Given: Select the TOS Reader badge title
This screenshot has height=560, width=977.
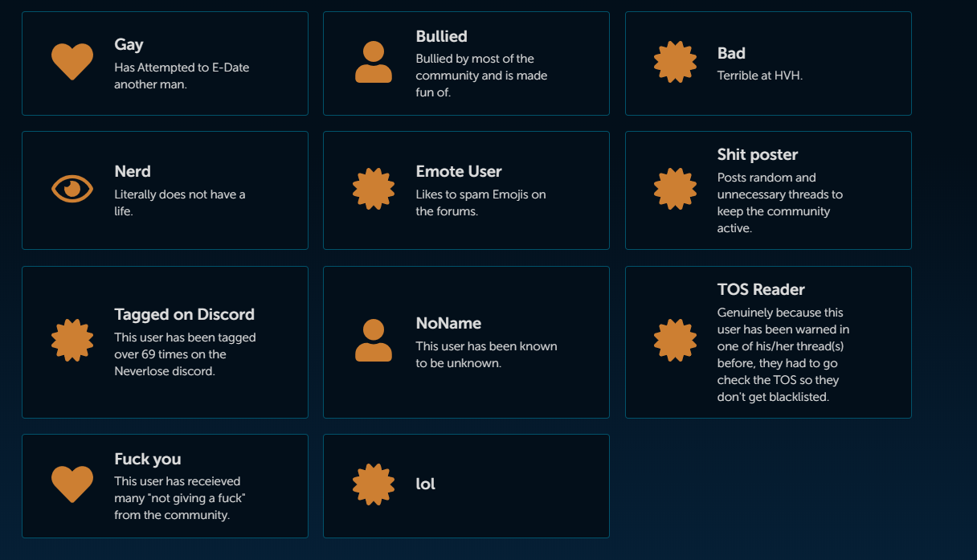Looking at the screenshot, I should [x=761, y=289].
